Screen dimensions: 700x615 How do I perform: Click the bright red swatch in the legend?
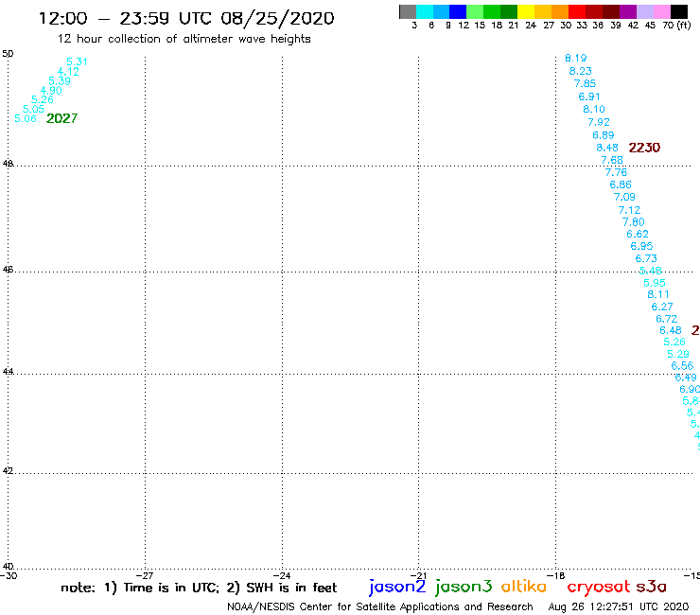pos(577,11)
